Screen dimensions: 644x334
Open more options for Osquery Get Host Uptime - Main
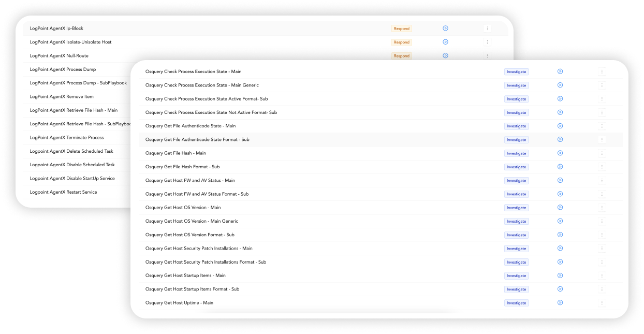[602, 302]
